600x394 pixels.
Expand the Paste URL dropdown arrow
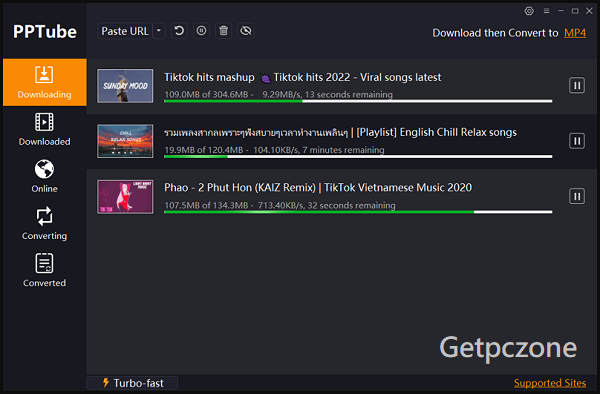[159, 31]
